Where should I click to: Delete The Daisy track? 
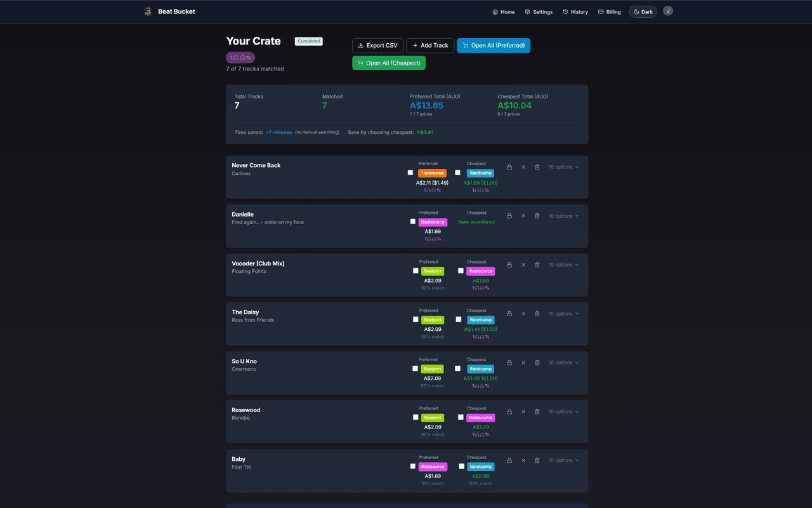click(537, 314)
